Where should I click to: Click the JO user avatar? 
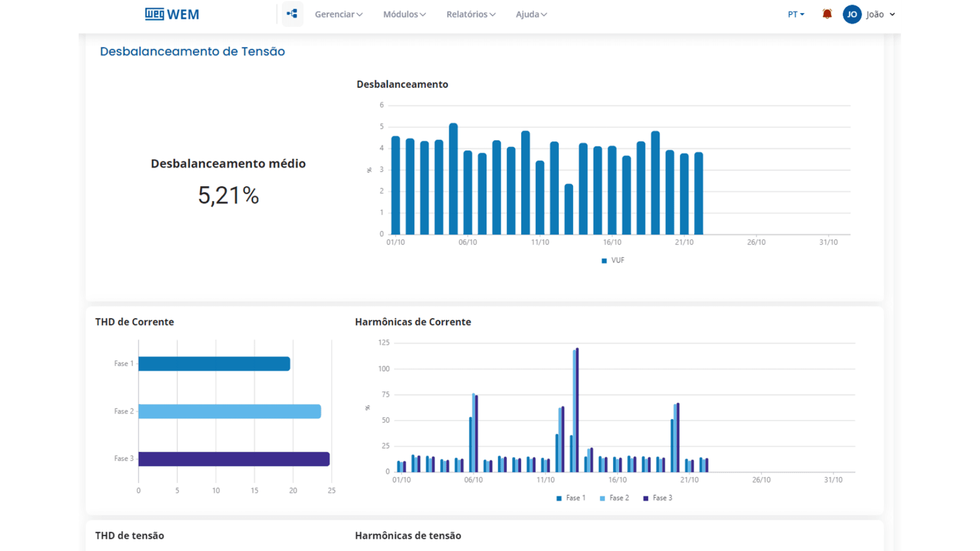click(x=852, y=14)
